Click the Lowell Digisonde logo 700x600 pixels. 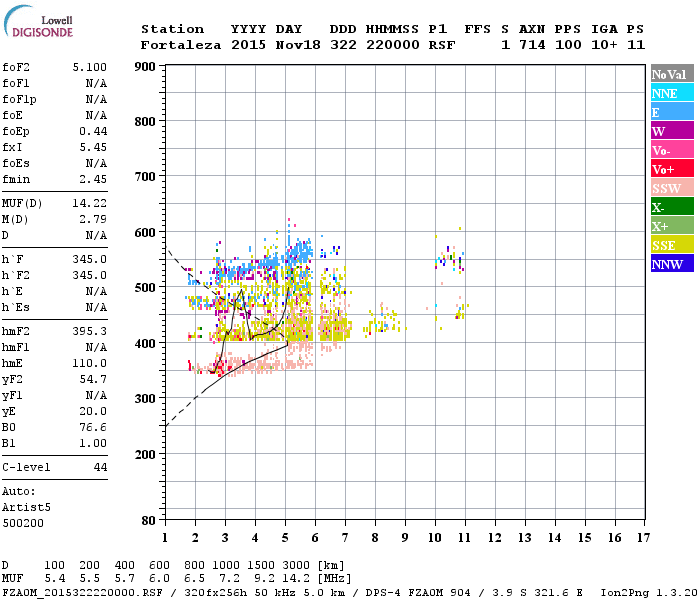38,21
